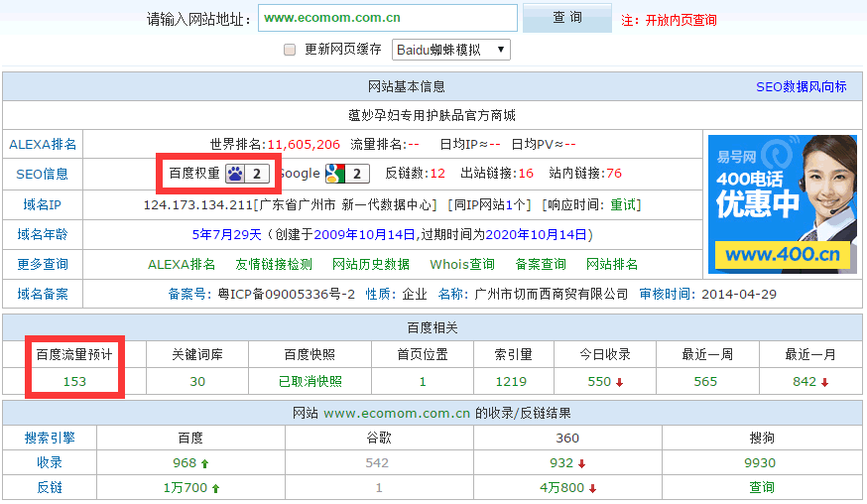Image resolution: width=867 pixels, height=504 pixels.
Task: Click the 重试 response time link
Action: tap(623, 205)
